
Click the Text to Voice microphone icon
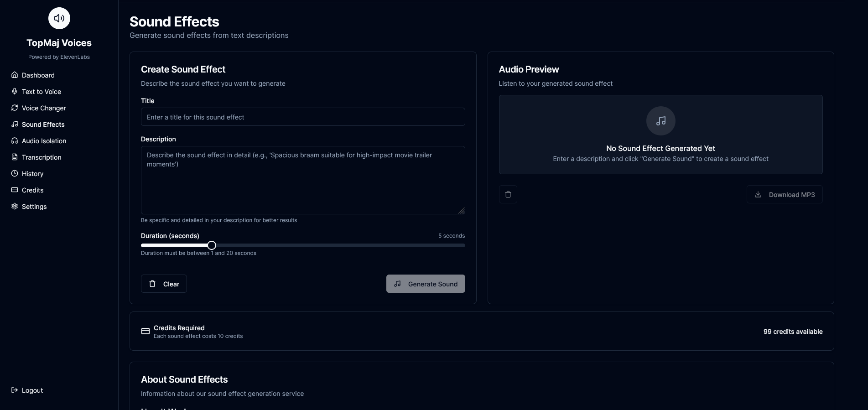coord(15,91)
